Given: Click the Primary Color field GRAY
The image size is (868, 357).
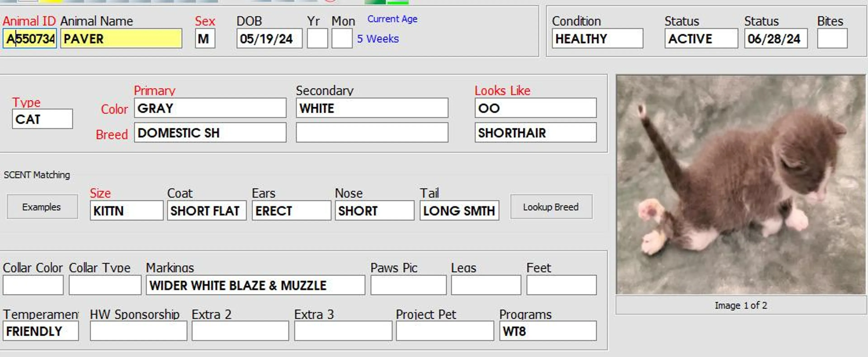Looking at the screenshot, I should 210,108.
